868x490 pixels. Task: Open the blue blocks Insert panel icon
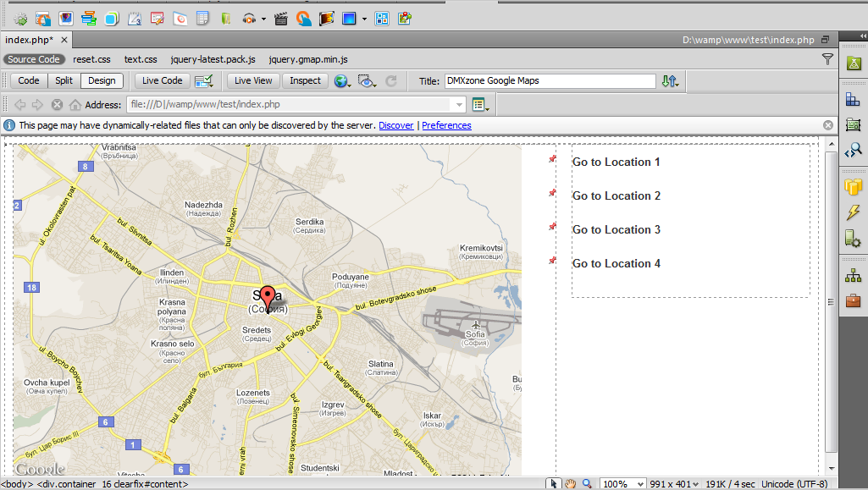click(x=853, y=100)
